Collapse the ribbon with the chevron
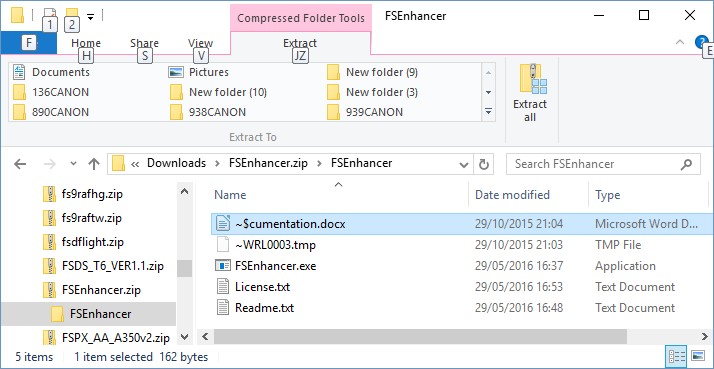The image size is (714, 369). [x=680, y=42]
